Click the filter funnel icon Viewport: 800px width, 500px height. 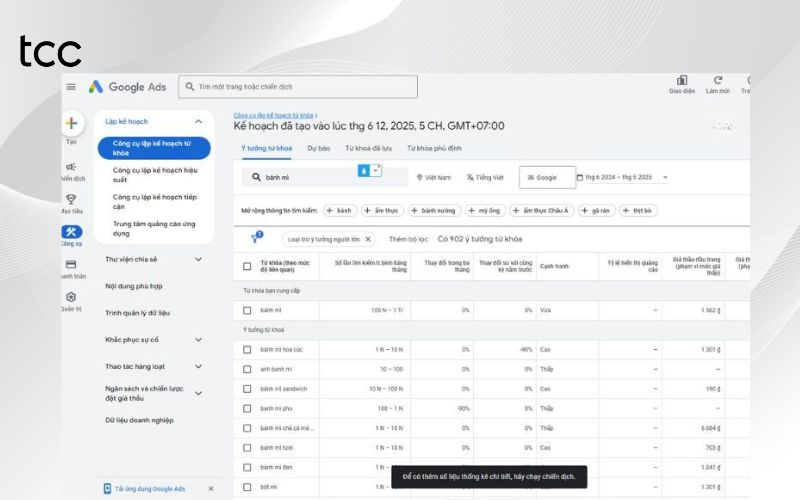[255, 239]
